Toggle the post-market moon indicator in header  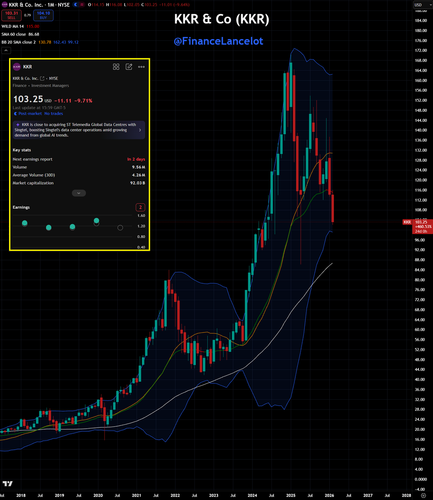click(x=76, y=5)
